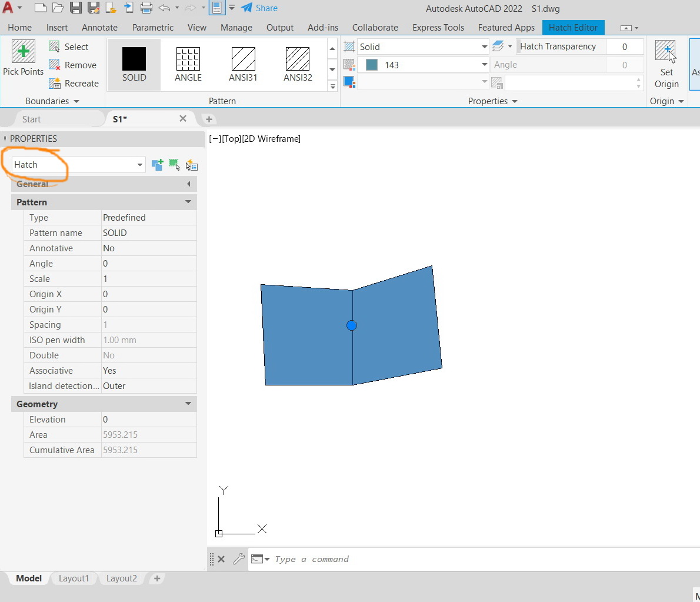Collapse the Pattern section in Properties

point(188,202)
